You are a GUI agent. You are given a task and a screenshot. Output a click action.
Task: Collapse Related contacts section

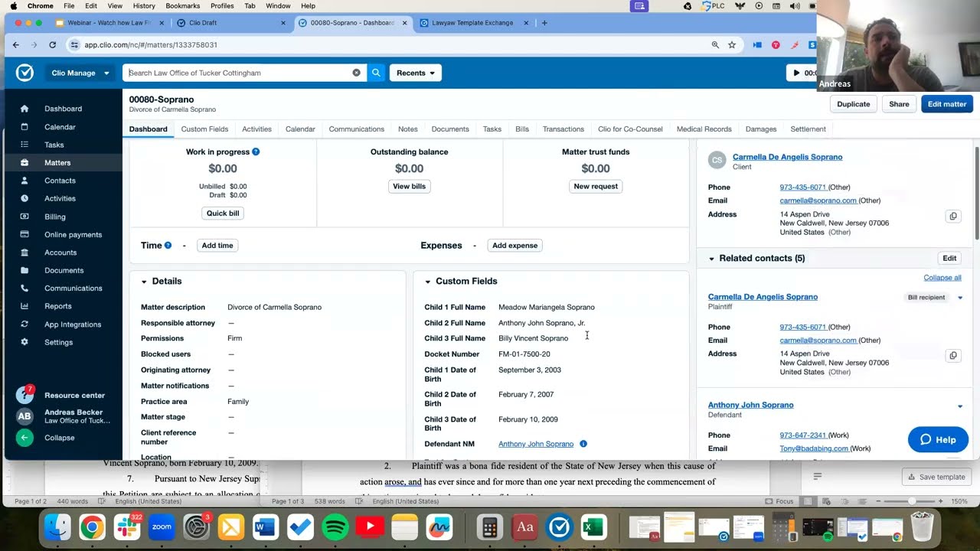pos(711,259)
